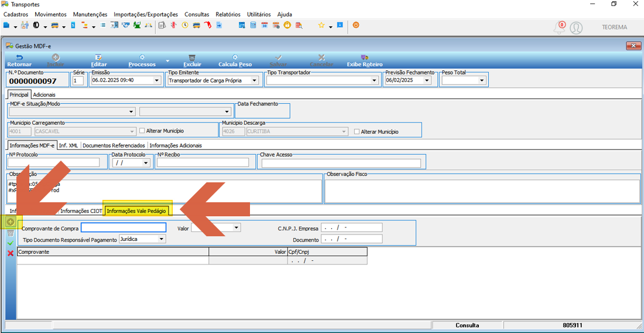Click the yellow clock icon in the toolbar
Screen dimensions: 644x333
tap(185, 25)
